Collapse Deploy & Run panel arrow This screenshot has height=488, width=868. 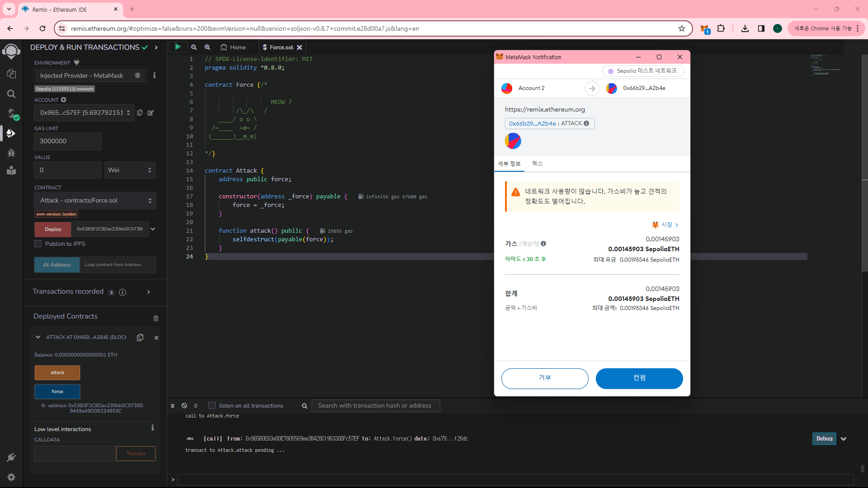coord(156,47)
